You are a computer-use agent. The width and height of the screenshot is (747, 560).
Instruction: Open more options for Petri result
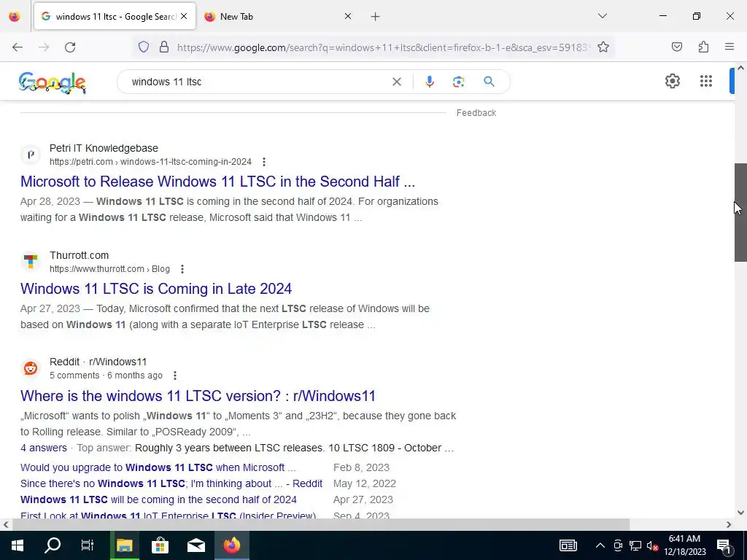point(264,162)
